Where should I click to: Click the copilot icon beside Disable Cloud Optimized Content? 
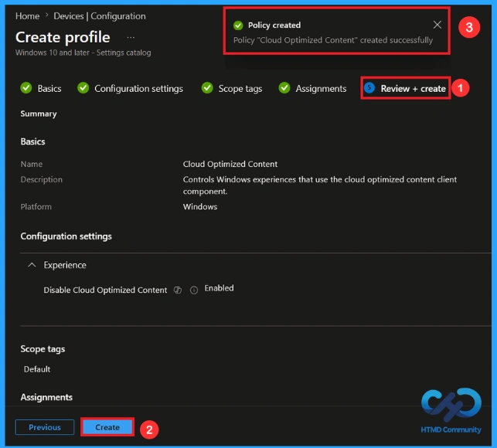click(178, 290)
